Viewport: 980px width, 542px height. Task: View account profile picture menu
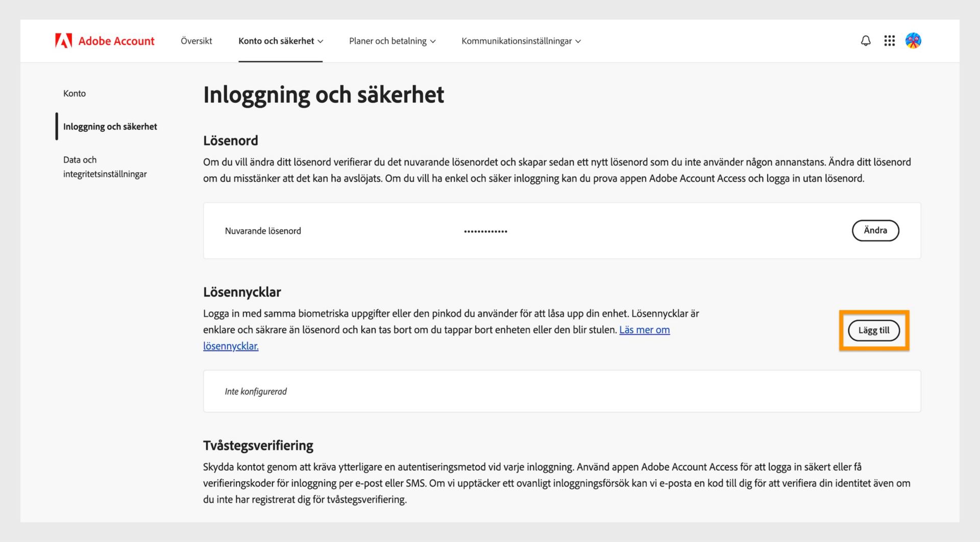[x=914, y=40]
